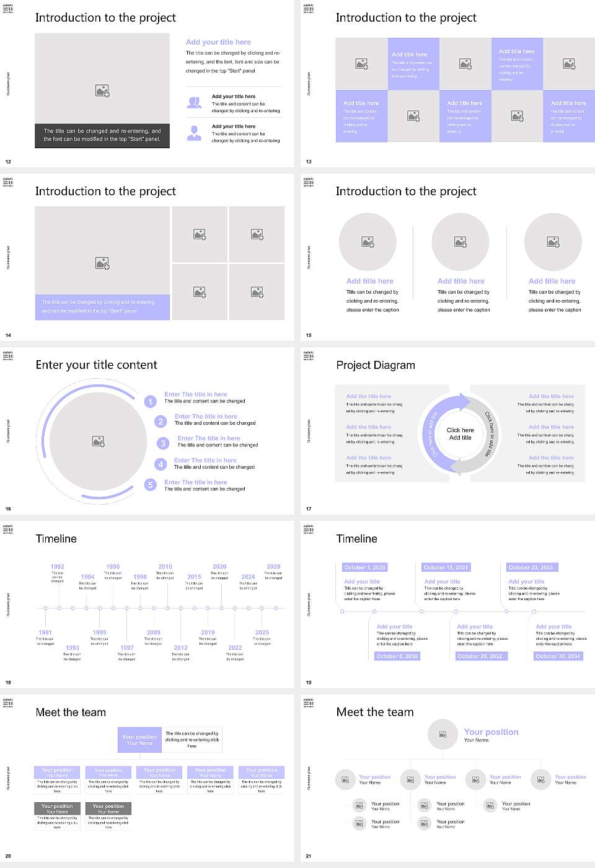Select the dark gray caption bar on slide 12
The height and width of the screenshot is (868, 595).
pyautogui.click(x=102, y=135)
